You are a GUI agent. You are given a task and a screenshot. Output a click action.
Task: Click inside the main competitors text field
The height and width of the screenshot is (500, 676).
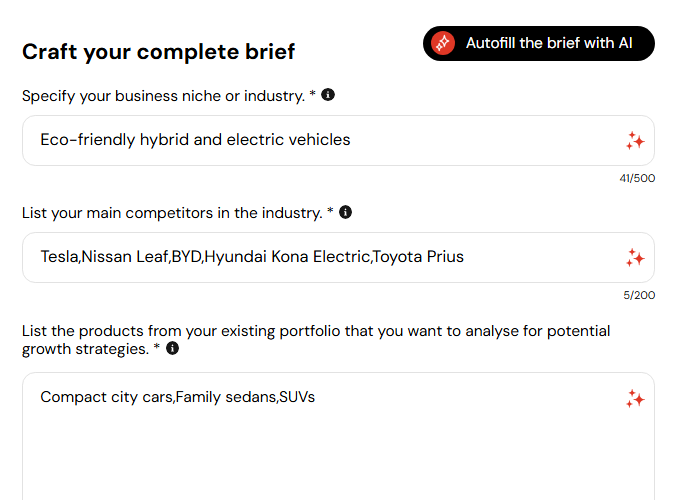[338, 258]
